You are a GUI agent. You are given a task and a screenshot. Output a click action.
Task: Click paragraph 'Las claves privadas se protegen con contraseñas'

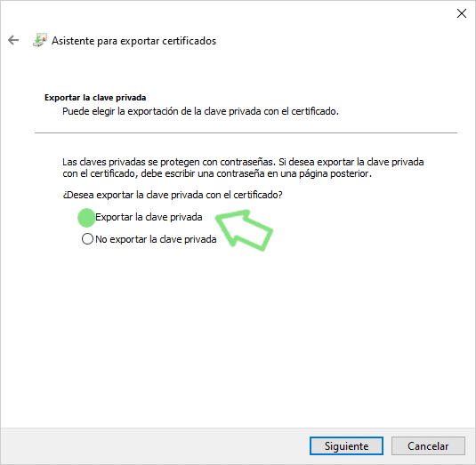[x=243, y=168]
